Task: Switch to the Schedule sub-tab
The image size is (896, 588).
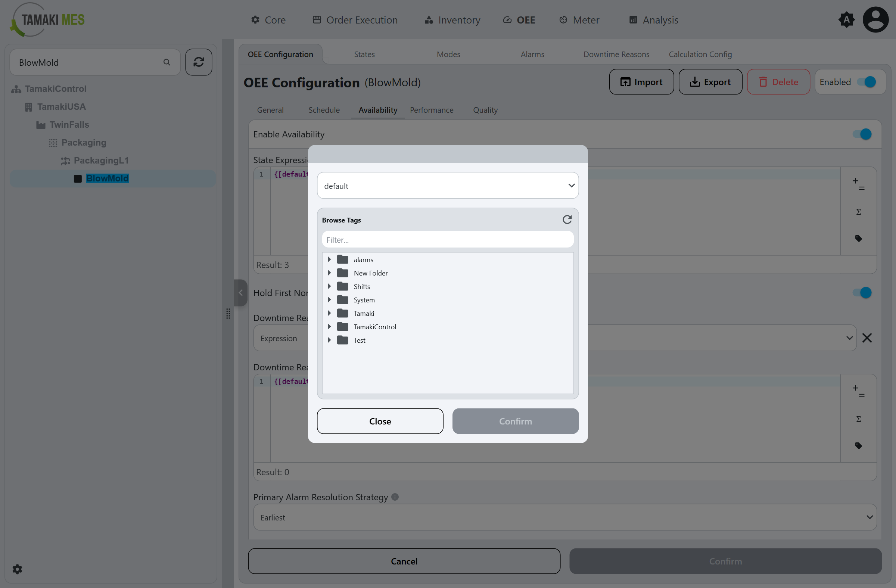Action: point(324,110)
